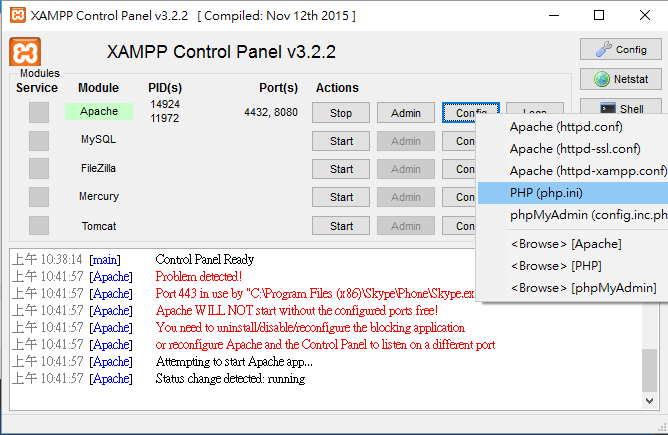The width and height of the screenshot is (668, 435).
Task: Click the Apache Config dropdown button
Action: 471,112
